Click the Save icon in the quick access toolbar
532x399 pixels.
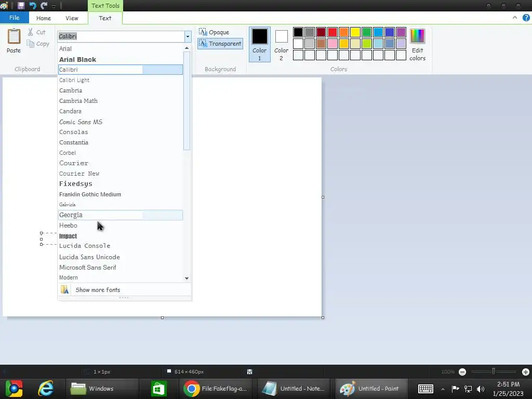tap(21, 5)
